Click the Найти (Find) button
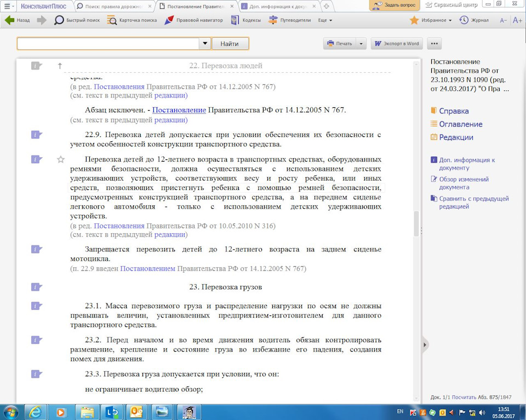The width and height of the screenshot is (526, 420). coord(230,44)
